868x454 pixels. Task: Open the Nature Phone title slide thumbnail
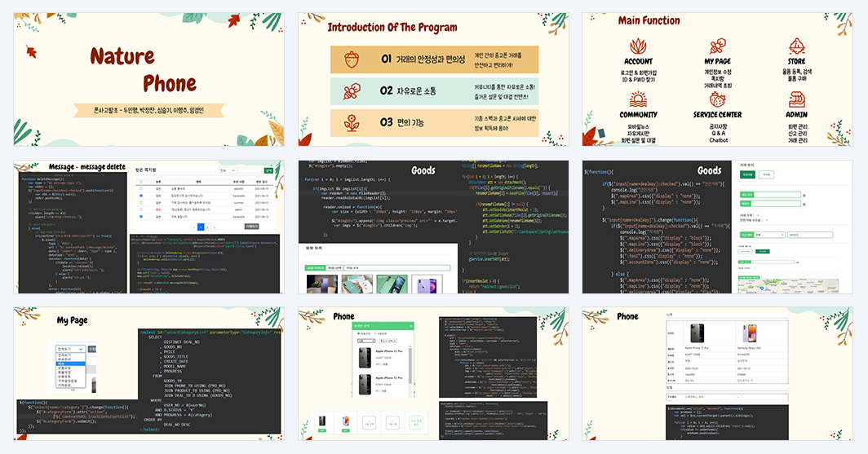click(x=149, y=80)
